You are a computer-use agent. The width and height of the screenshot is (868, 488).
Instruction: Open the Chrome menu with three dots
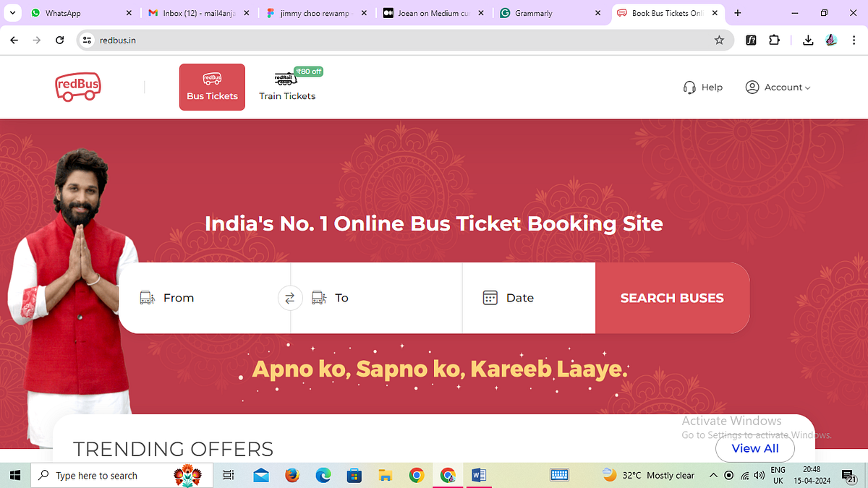click(x=854, y=40)
